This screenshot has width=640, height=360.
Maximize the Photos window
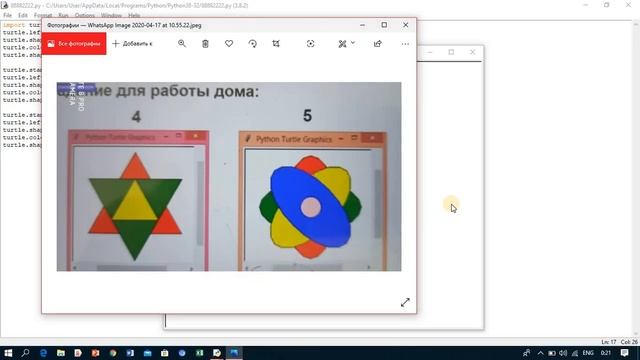coord(384,25)
